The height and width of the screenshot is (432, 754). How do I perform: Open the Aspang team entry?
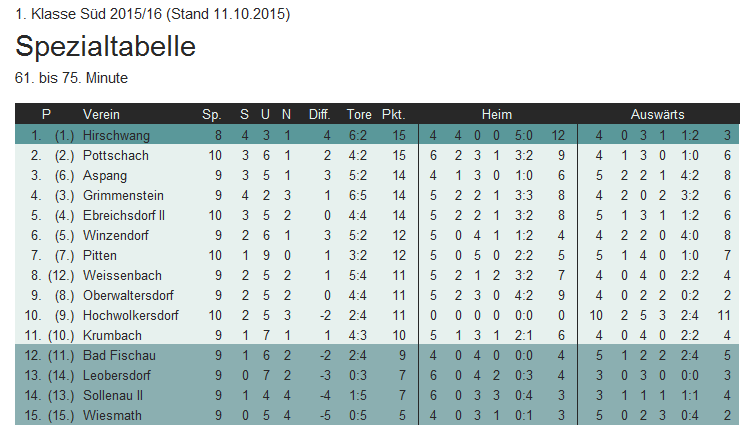(x=104, y=176)
